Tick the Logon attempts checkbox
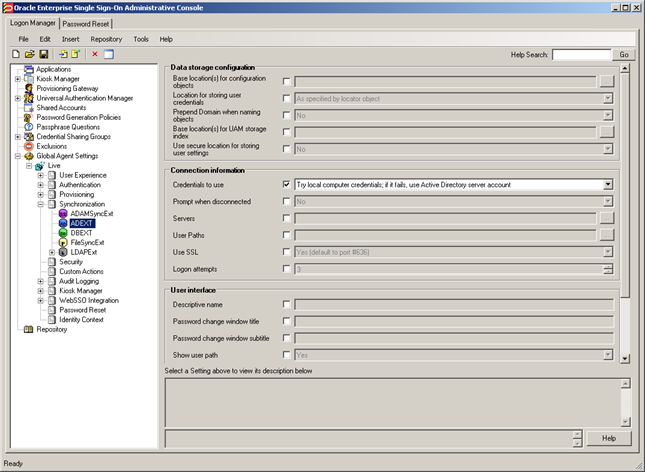645x472 pixels. (287, 269)
